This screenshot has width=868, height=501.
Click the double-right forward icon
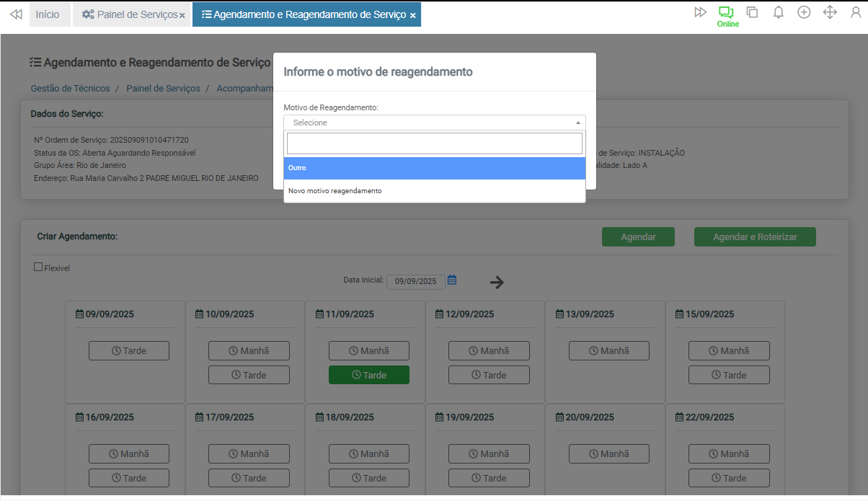(700, 12)
